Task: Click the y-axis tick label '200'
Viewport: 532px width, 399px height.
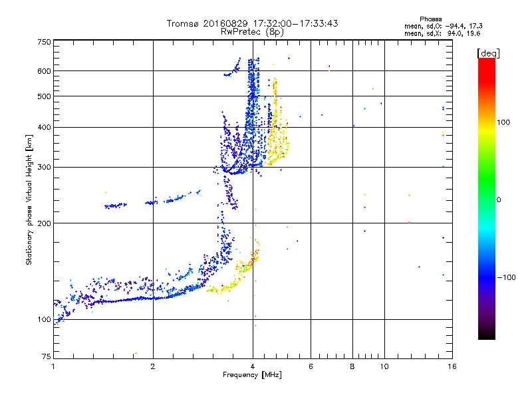Action: click(x=44, y=223)
